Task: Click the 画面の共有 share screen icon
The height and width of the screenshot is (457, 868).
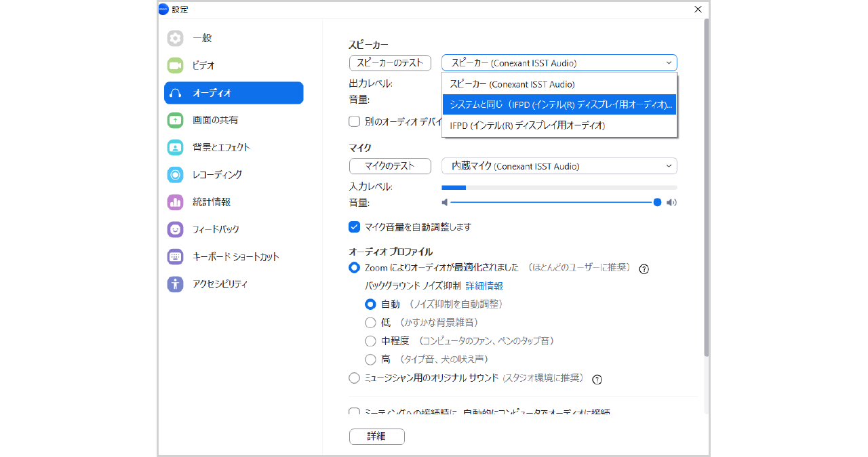Action: 175,120
